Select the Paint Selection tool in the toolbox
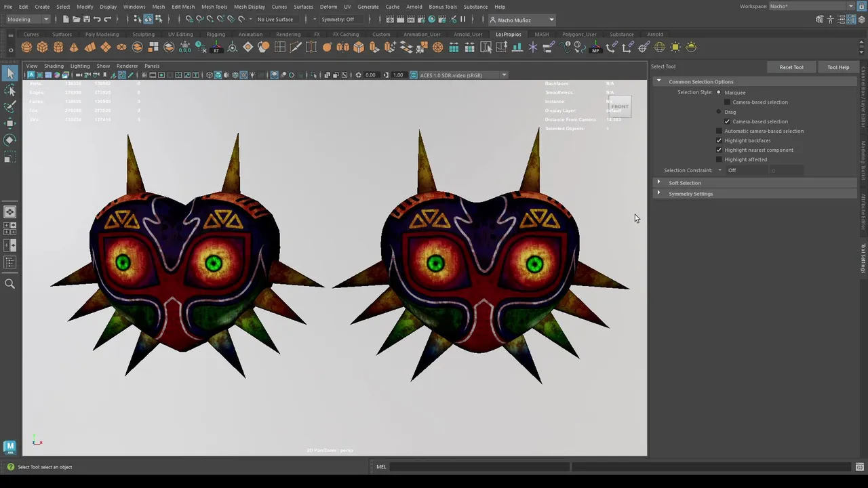 pos(9,106)
